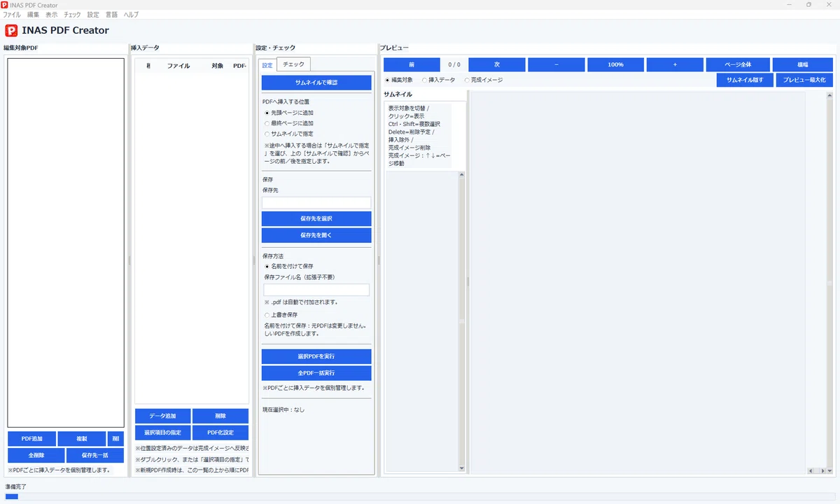Open the 言語 menu
Screen dimensions: 840x504
[112, 15]
